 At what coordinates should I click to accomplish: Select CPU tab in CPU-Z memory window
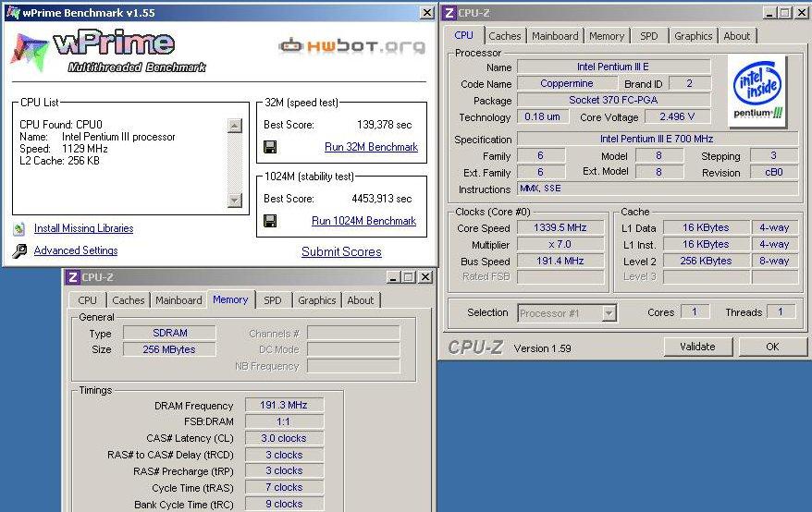pyautogui.click(x=87, y=300)
